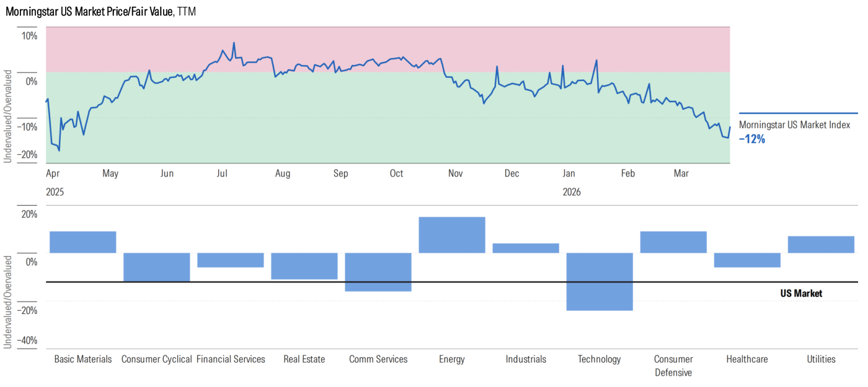Click the 'Oct' month label

pyautogui.click(x=396, y=173)
